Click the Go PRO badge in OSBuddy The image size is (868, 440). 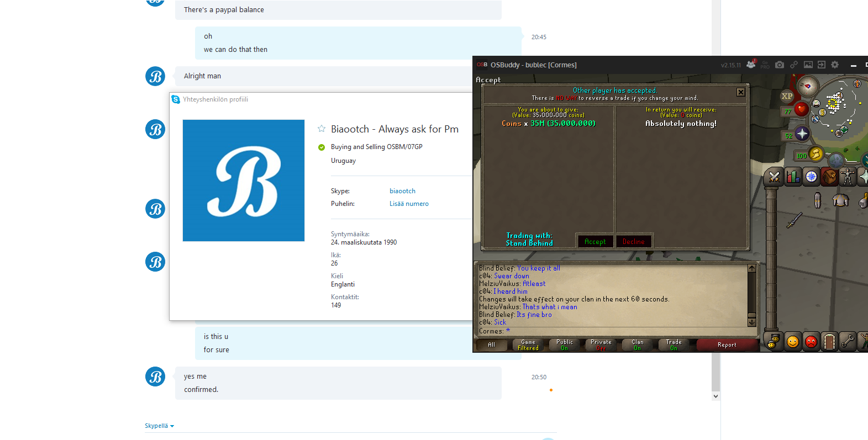(x=765, y=65)
